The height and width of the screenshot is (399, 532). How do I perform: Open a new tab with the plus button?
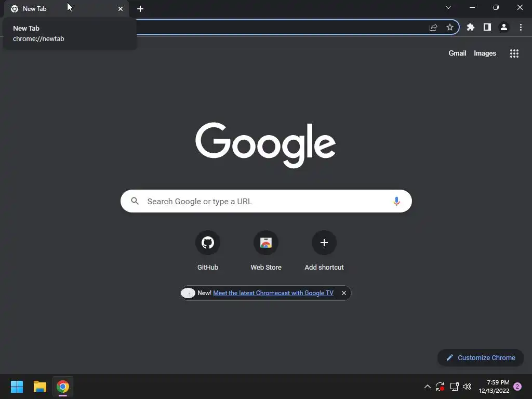pyautogui.click(x=140, y=9)
